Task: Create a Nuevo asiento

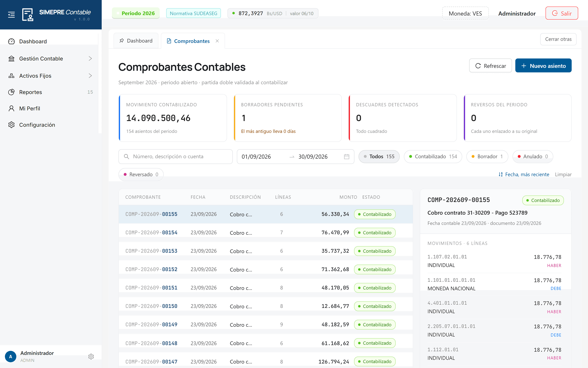Action: [x=543, y=66]
